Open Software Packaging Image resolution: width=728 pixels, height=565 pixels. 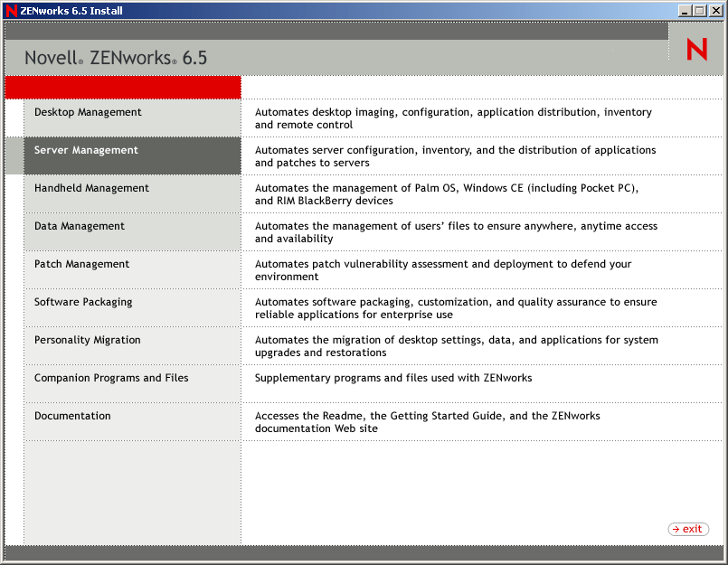pyautogui.click(x=82, y=303)
